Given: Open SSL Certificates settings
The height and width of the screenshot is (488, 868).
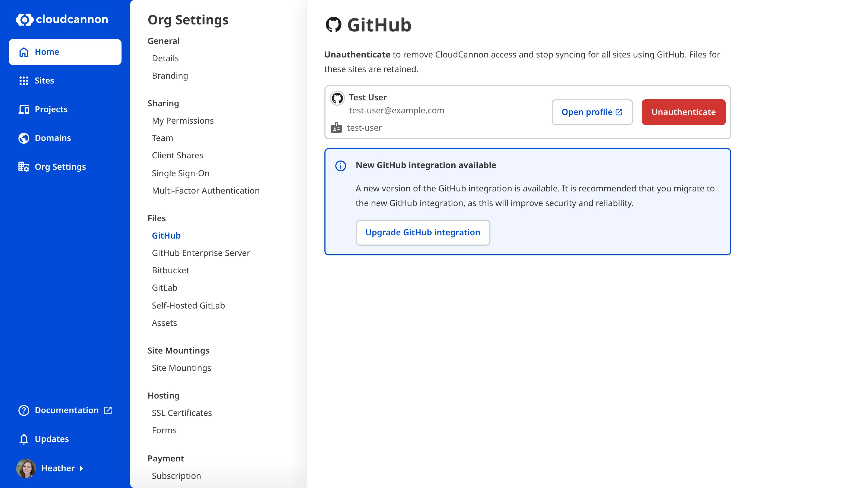Looking at the screenshot, I should pos(182,413).
